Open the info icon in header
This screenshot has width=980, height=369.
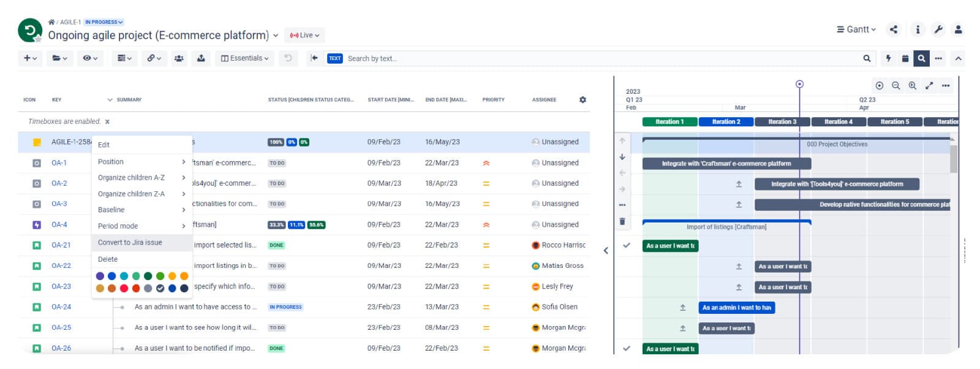918,29
